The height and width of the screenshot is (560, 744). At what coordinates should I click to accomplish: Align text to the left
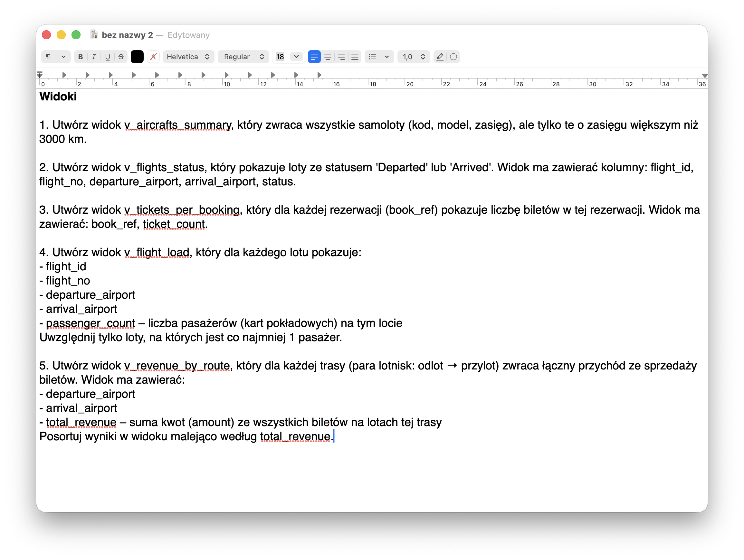(x=314, y=57)
